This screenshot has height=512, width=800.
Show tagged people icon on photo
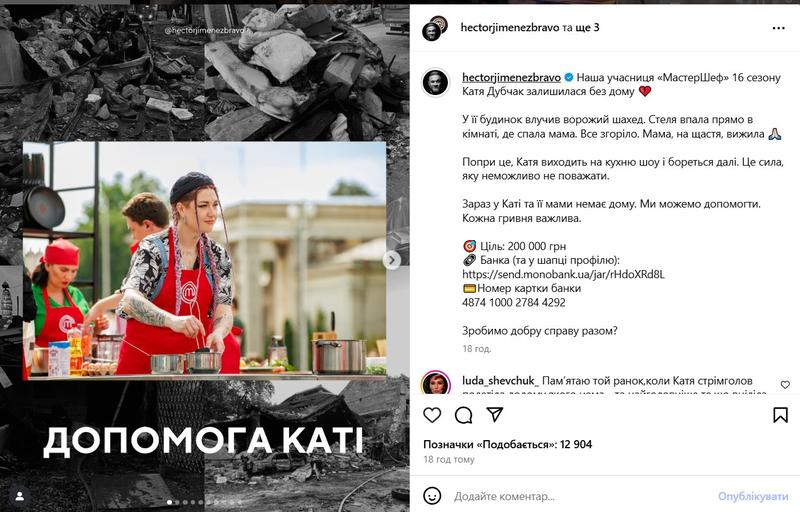click(19, 496)
